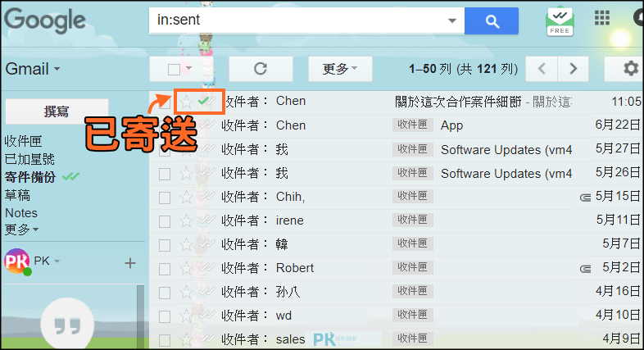Click the PK profile avatar

(x=17, y=261)
